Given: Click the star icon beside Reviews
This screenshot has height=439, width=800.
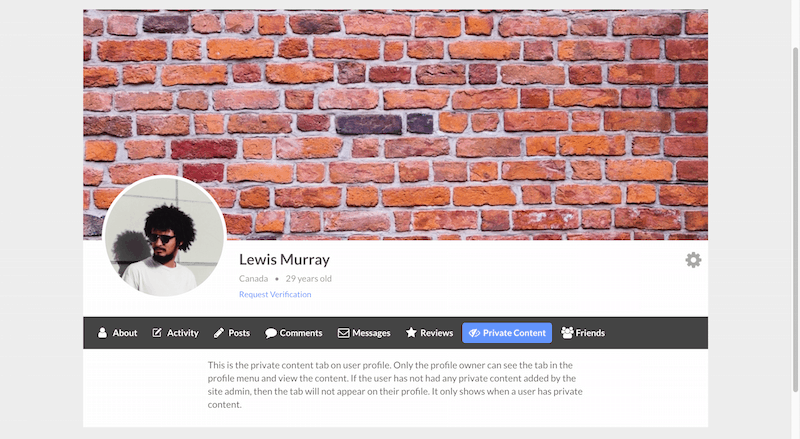Looking at the screenshot, I should click(x=411, y=333).
